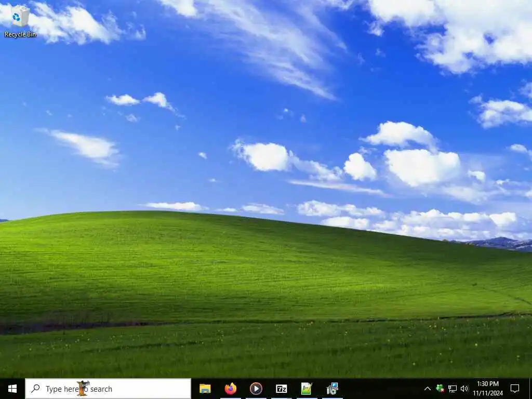Click the magnifier icon in search box
Image resolution: width=532 pixels, height=399 pixels.
[36, 389]
